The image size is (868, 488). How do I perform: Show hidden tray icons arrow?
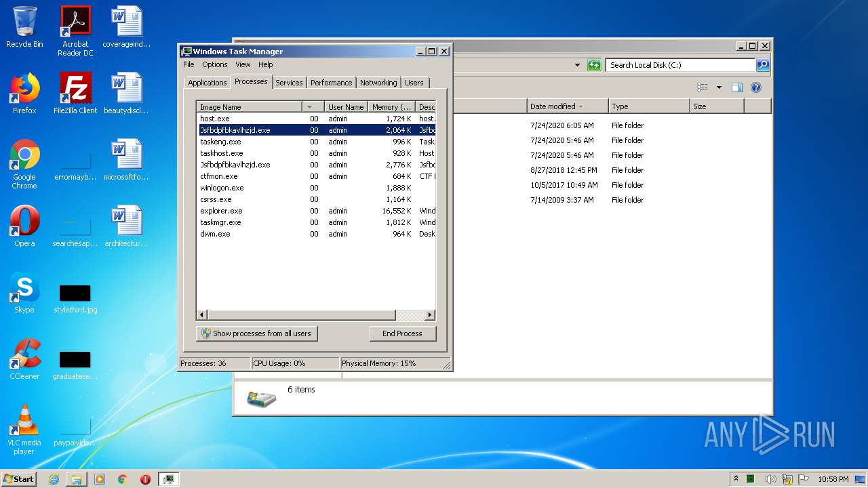736,479
